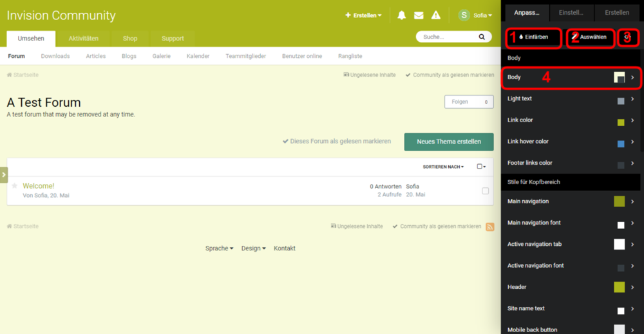Toggle the select-all topics checkbox
Viewport: 644px width, 334px height.
point(480,167)
